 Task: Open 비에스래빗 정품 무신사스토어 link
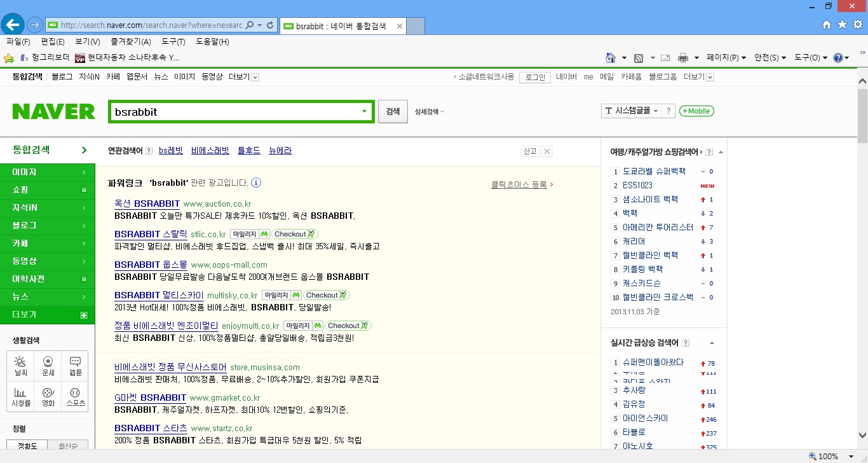[x=170, y=367]
